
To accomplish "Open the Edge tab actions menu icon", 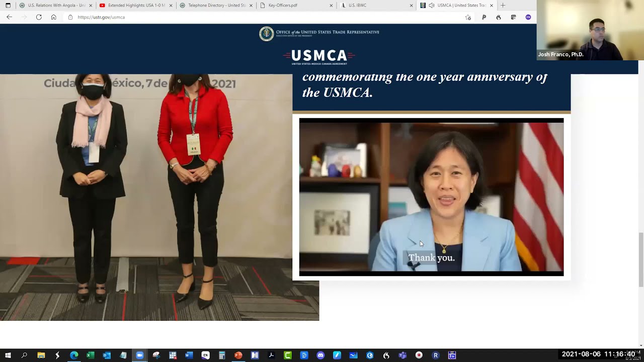I will [8, 6].
